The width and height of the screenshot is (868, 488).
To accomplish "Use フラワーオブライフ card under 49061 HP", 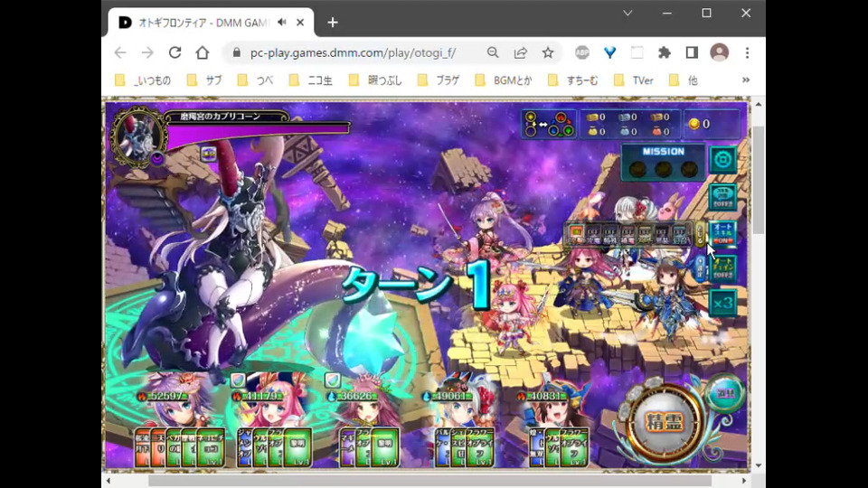I will [480, 447].
